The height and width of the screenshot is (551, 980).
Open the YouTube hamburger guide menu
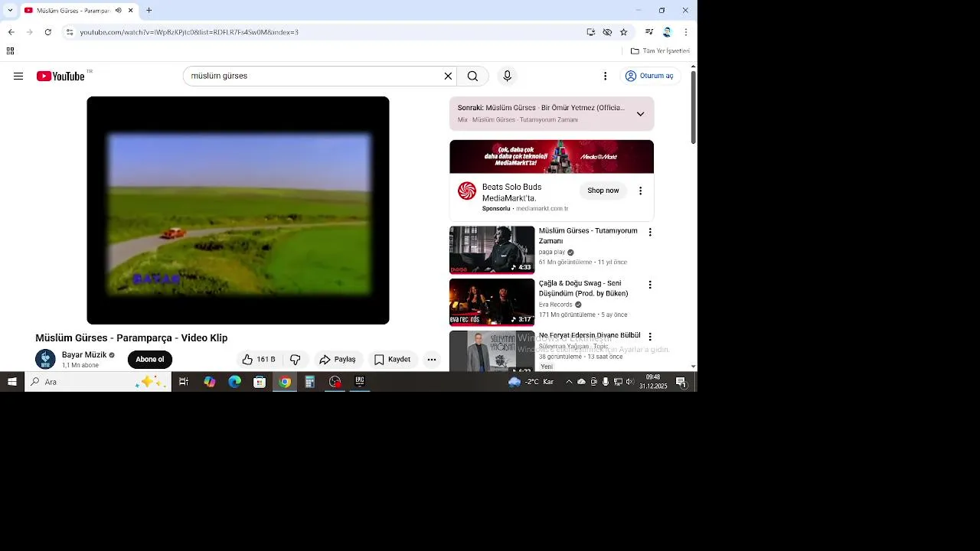[x=18, y=76]
